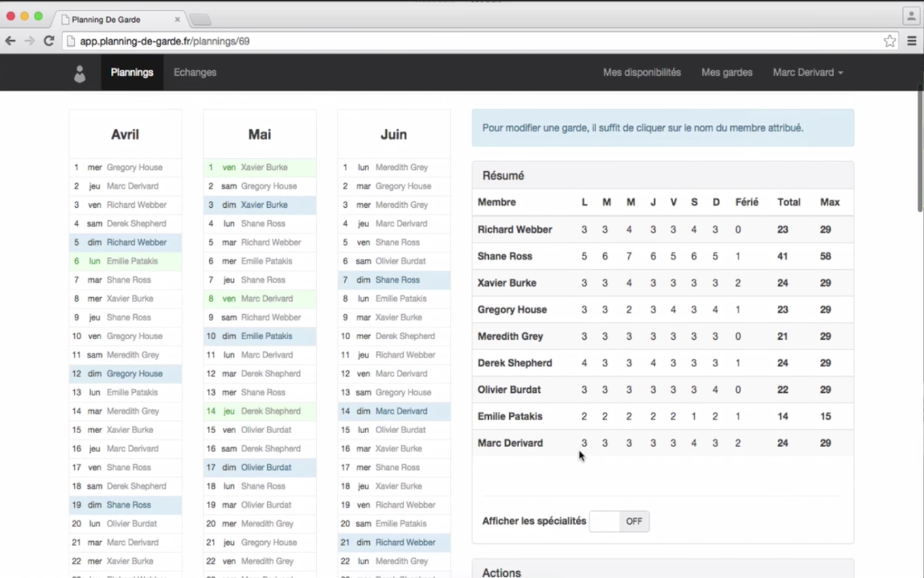
Task: Click Emilie Patakis on 6 lun Avril
Action: point(132,261)
